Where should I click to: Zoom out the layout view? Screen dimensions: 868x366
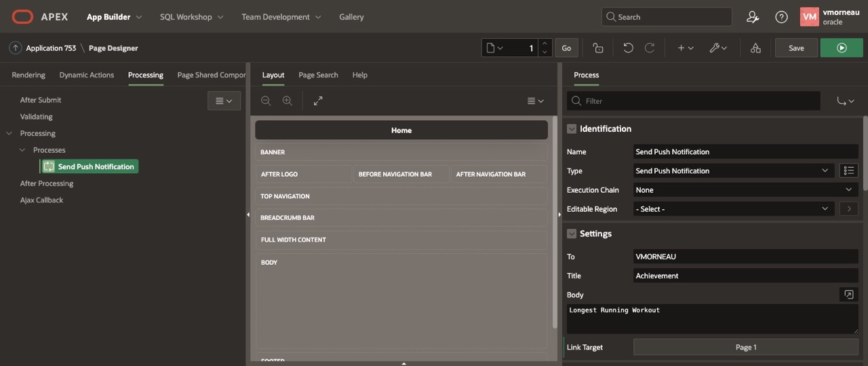pos(266,100)
